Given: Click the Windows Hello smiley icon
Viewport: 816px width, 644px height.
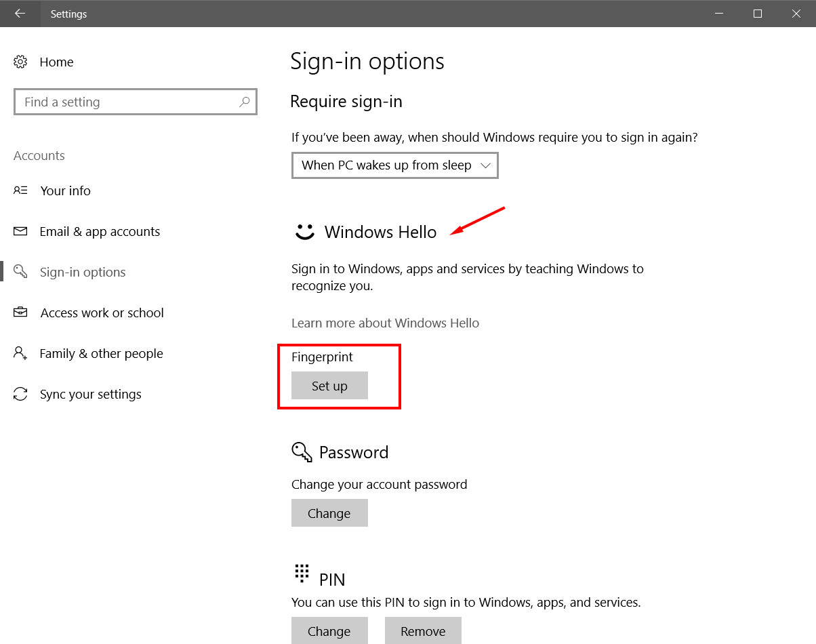Looking at the screenshot, I should pos(305,232).
